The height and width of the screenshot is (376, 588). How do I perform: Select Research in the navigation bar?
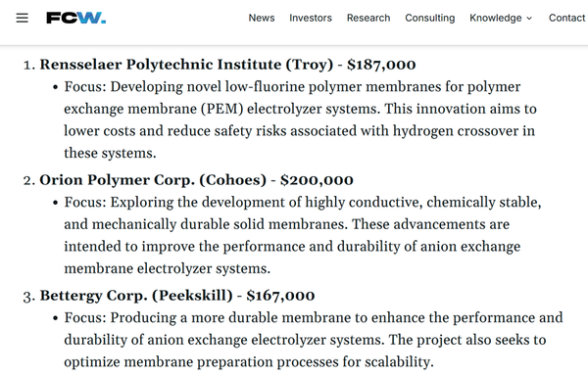tap(368, 18)
